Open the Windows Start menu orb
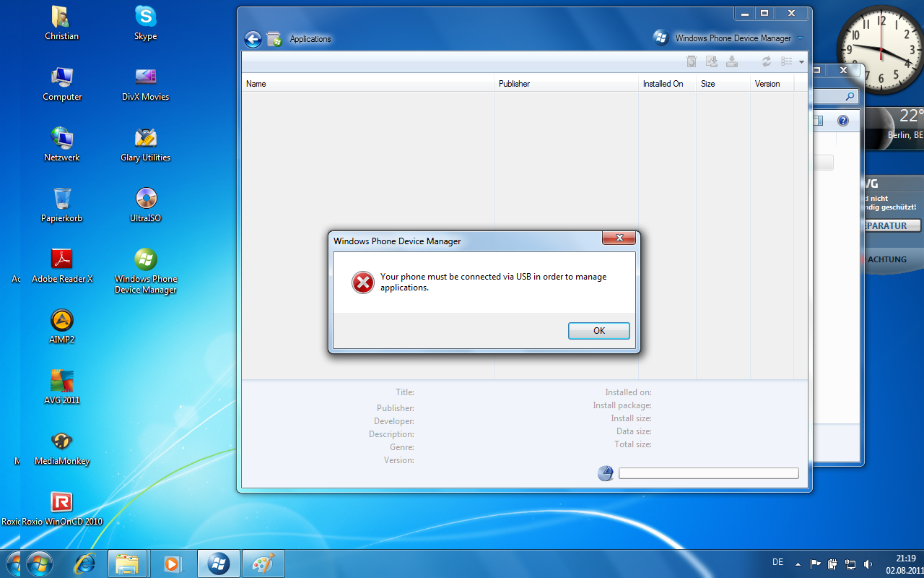The height and width of the screenshot is (578, 924). (38, 564)
